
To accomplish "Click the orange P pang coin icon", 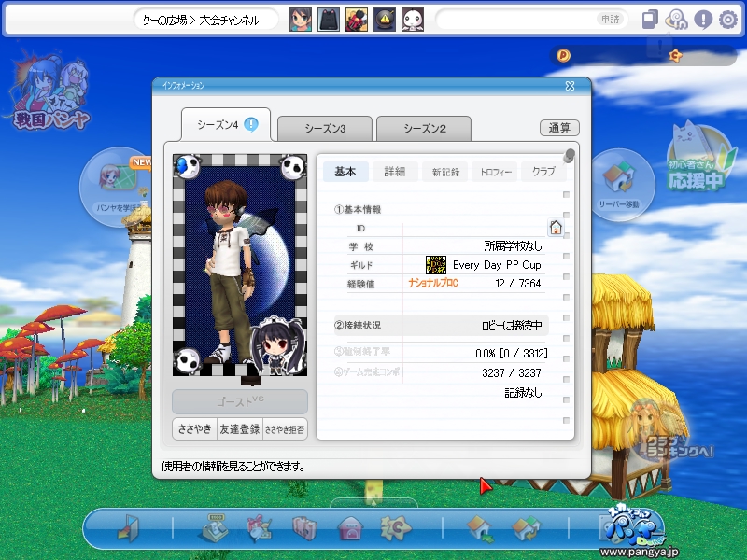I will click(563, 56).
